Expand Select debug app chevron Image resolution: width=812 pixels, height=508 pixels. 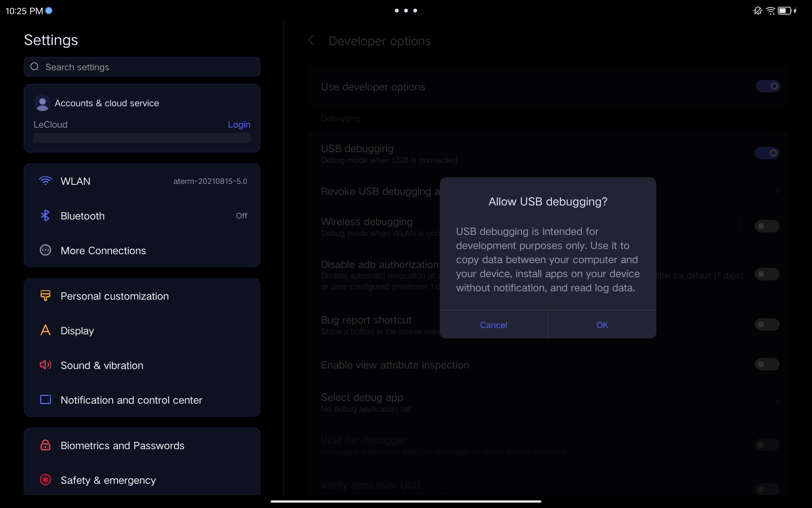(777, 402)
